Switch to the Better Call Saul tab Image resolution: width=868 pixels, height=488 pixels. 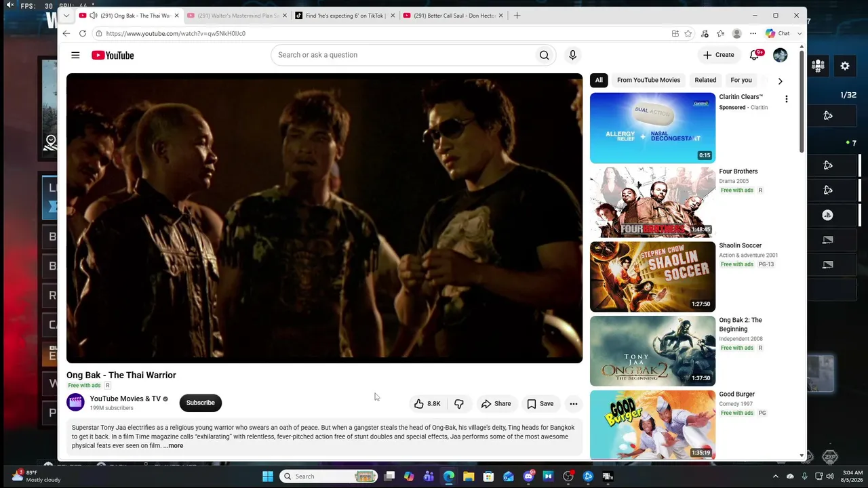click(453, 16)
